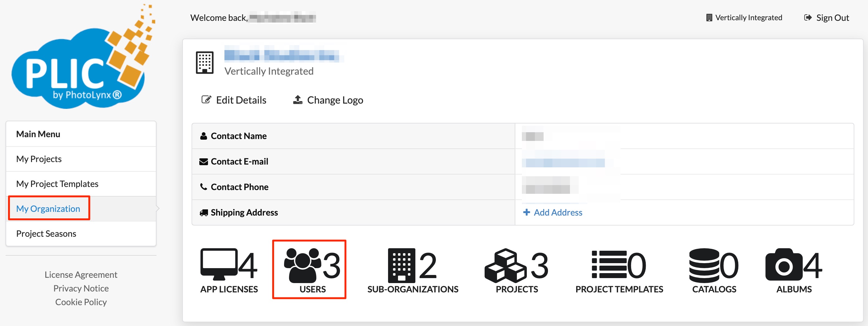Open the Privacy Notice link

tap(81, 289)
